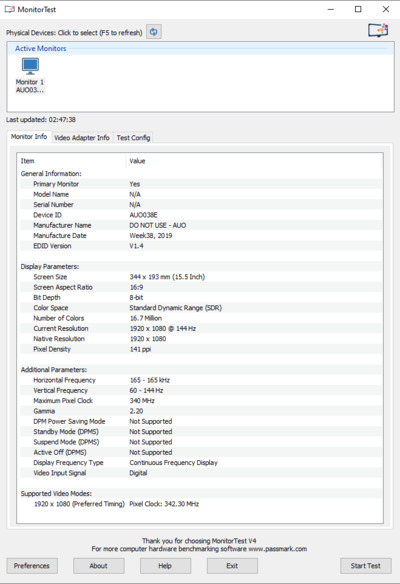Select '1920 x 1080 (Preferred Timing)' row
Screen dimensions: 400x584
[x=200, y=504]
